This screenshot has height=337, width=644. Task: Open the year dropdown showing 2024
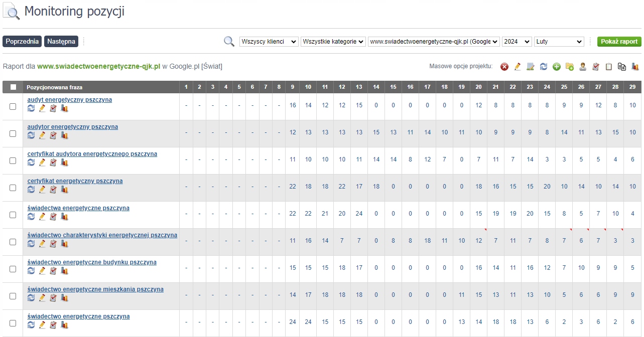[x=517, y=42]
